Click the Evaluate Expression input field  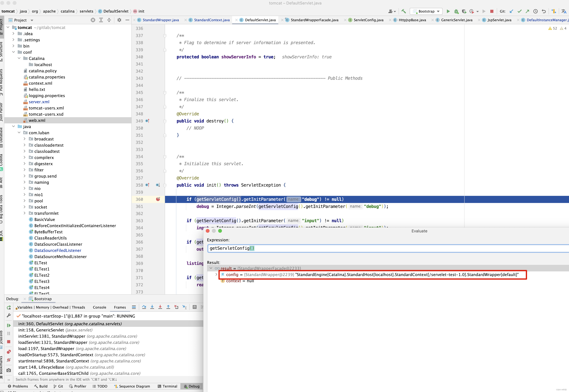coord(388,248)
